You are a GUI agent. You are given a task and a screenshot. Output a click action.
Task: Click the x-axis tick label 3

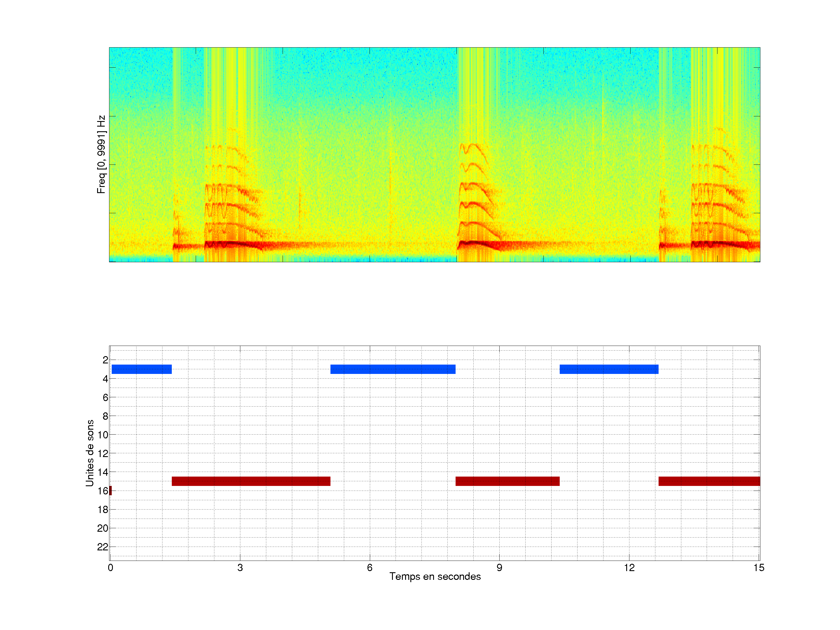click(x=240, y=568)
